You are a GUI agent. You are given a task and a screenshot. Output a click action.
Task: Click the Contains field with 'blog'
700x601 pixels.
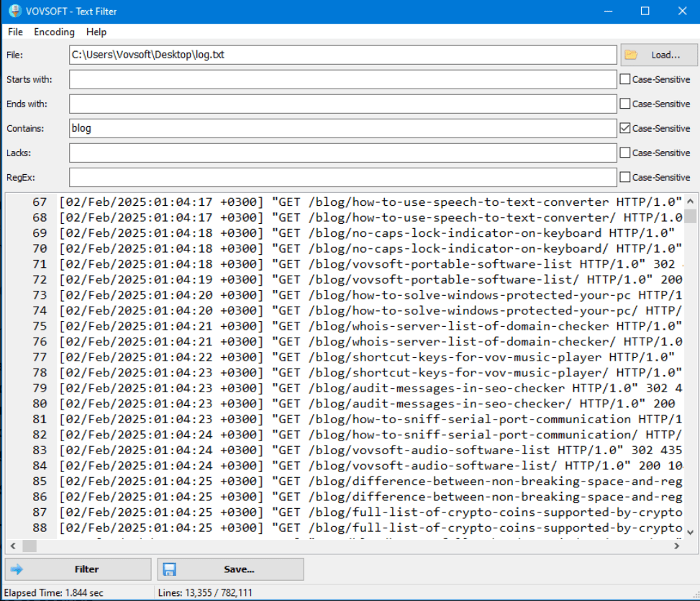pyautogui.click(x=343, y=128)
